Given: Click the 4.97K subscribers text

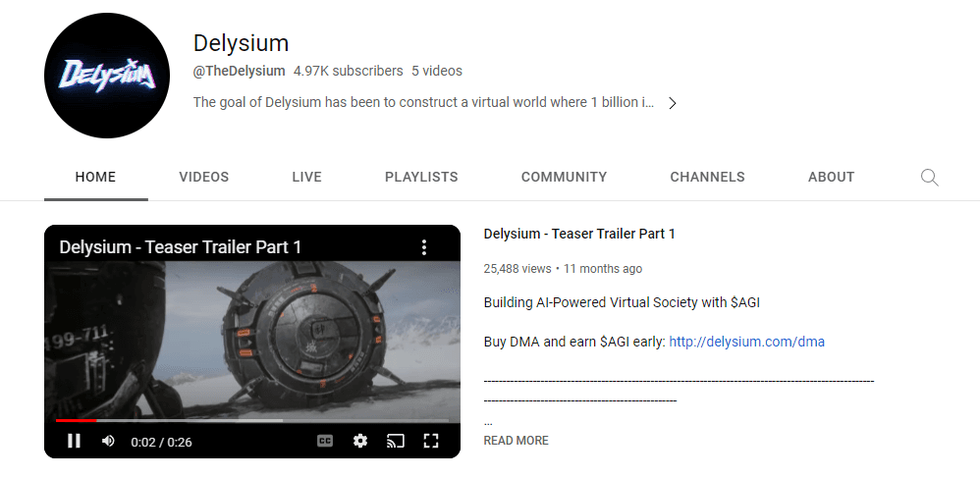Looking at the screenshot, I should coord(349,71).
